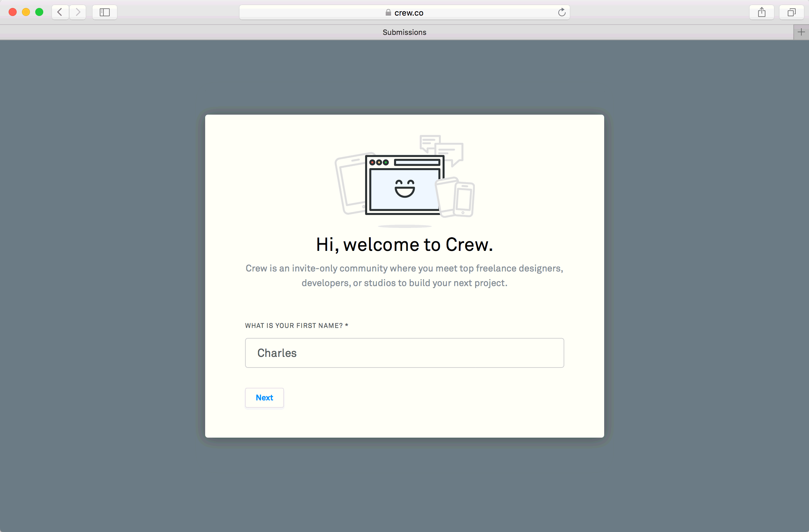
Task: Show all tabs overview icon
Action: tap(791, 12)
